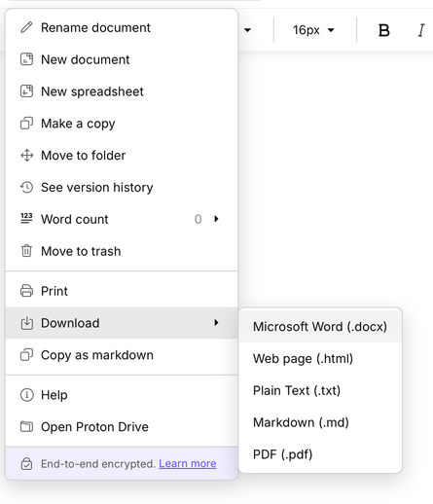Choose Print from the menu
This screenshot has width=433, height=504.
point(122,291)
